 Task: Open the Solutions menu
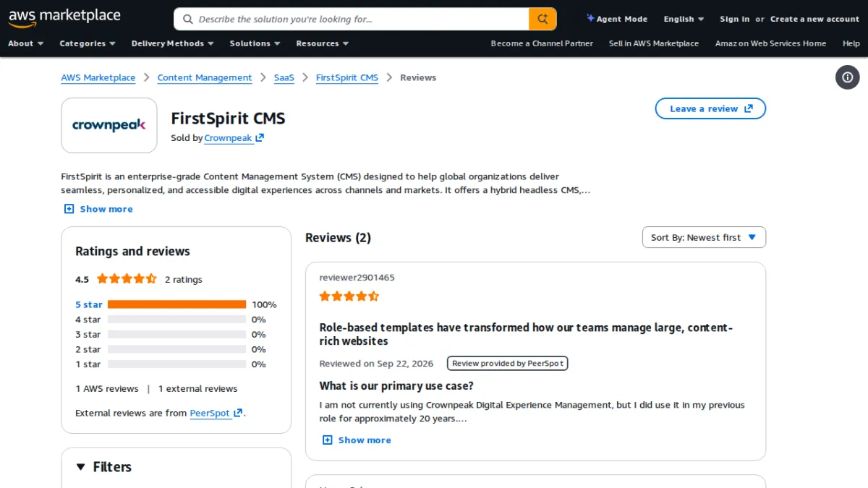click(x=255, y=43)
